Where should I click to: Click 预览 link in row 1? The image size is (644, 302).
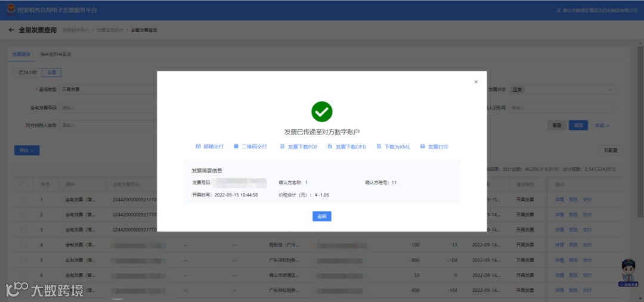[x=574, y=200]
